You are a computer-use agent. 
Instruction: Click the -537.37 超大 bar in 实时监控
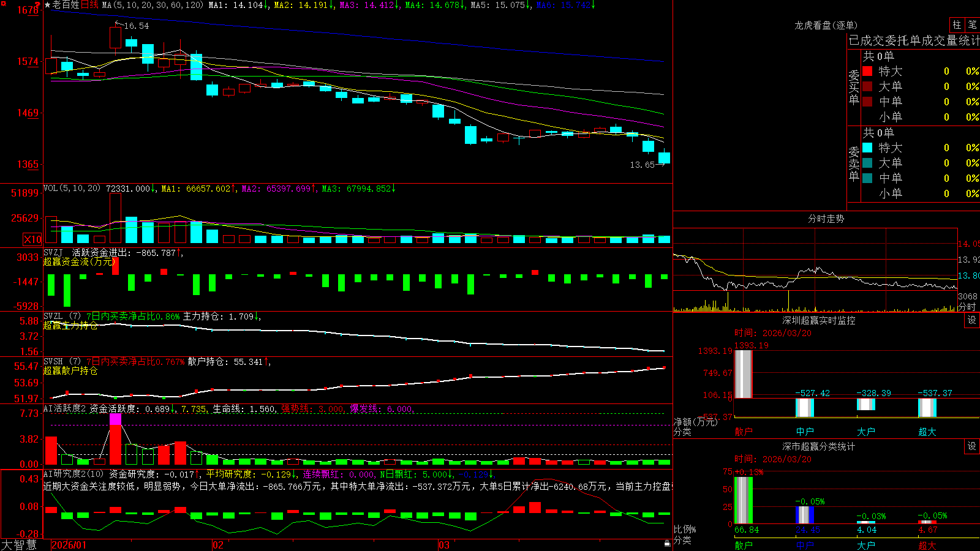click(x=927, y=408)
